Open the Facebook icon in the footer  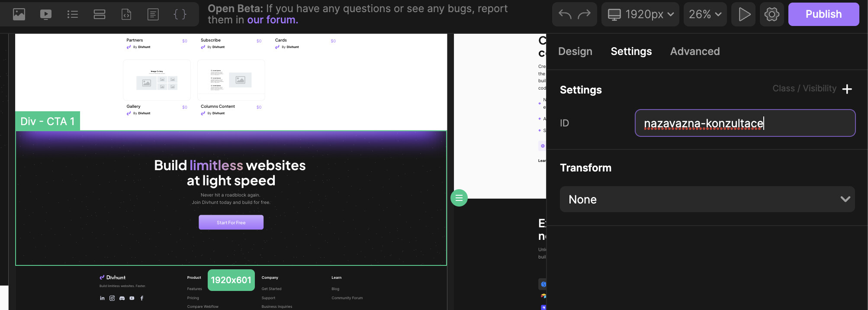click(x=142, y=298)
